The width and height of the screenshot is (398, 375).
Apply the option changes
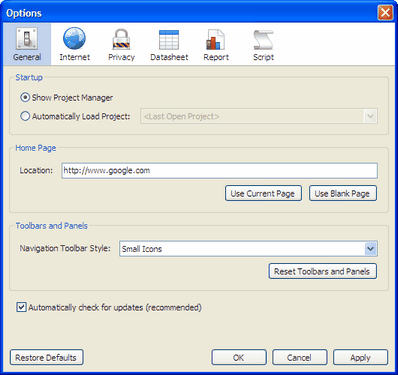[360, 357]
